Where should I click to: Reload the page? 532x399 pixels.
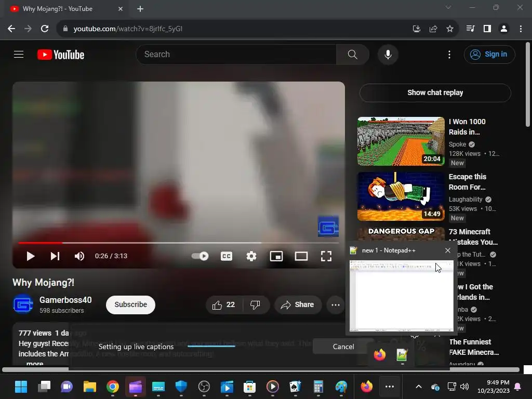click(45, 29)
